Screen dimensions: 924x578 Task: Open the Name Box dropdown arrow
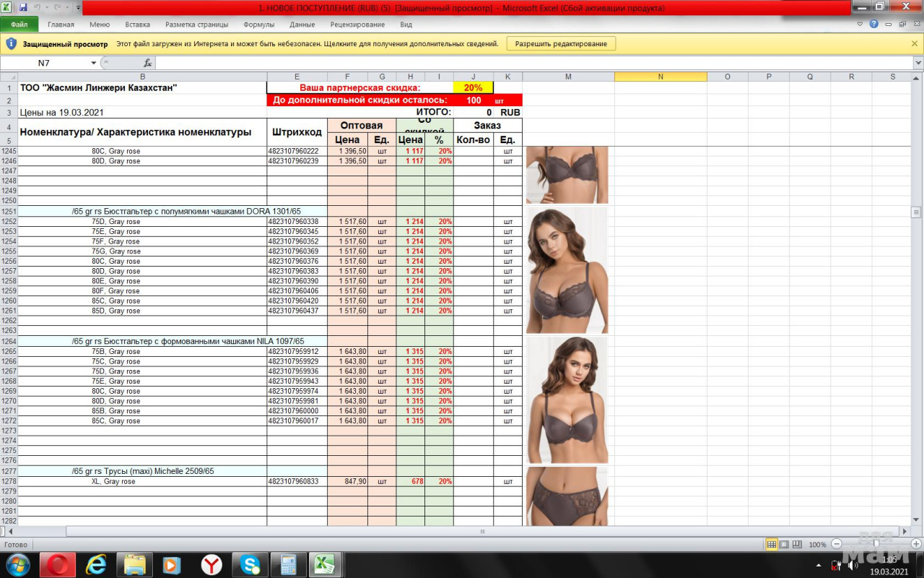93,63
